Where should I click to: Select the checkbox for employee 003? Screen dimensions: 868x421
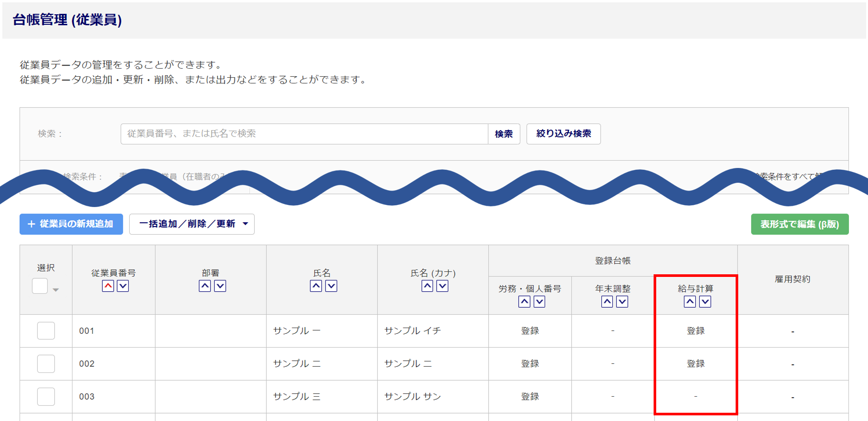coord(46,397)
